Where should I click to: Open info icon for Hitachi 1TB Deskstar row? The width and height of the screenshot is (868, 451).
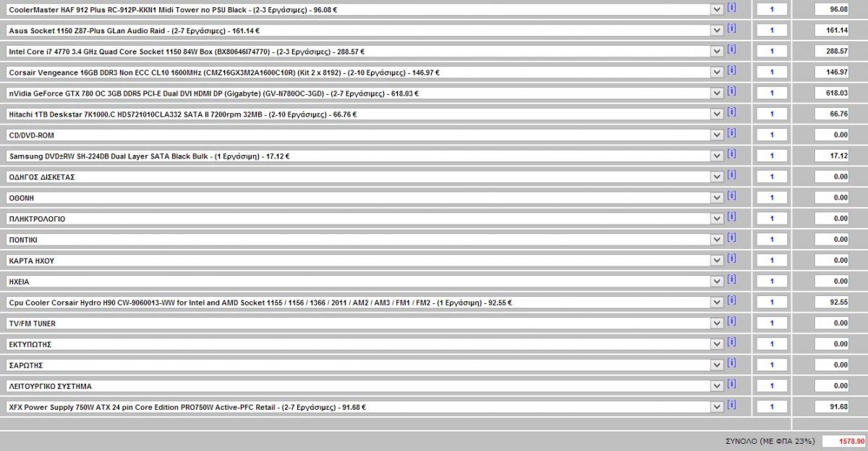tap(731, 112)
